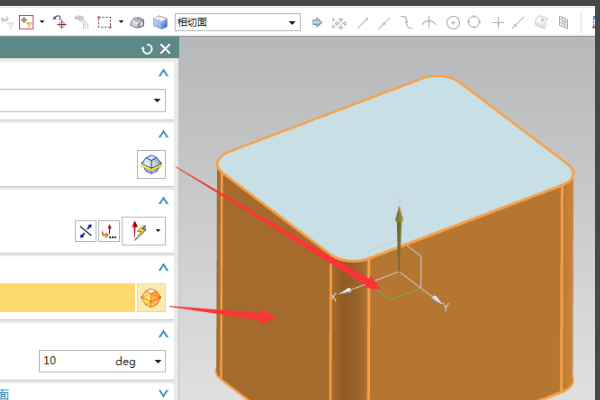The width and height of the screenshot is (600, 400).
Task: Expand the collapsed bottom dialog section
Action: [x=163, y=395]
